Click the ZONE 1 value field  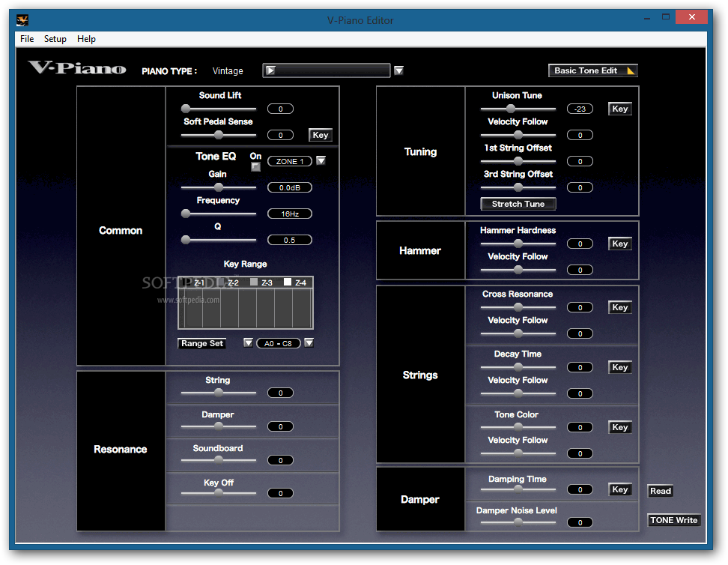(x=290, y=161)
